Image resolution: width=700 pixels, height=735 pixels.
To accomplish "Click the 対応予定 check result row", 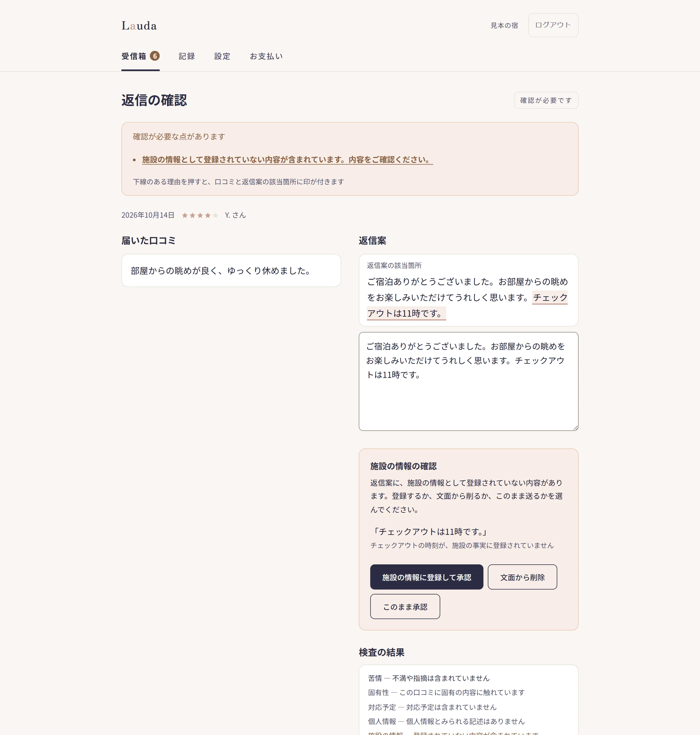I will (x=432, y=707).
